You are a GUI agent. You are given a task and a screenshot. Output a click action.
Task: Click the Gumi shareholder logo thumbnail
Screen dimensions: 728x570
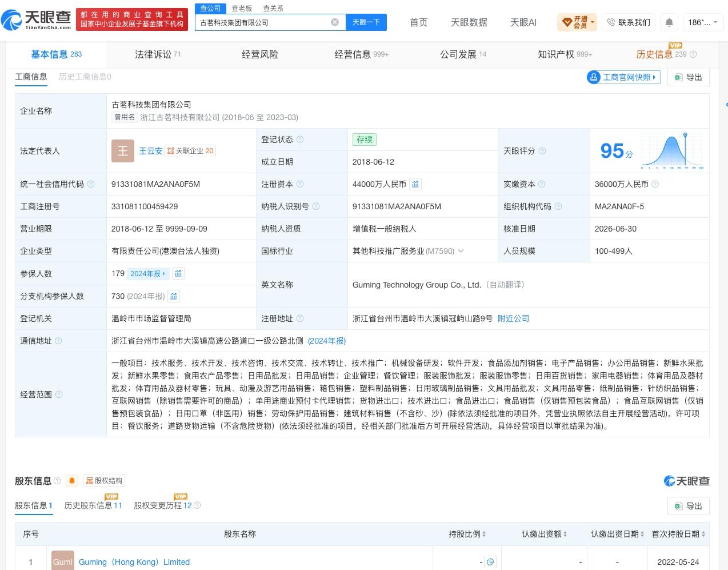point(63,560)
